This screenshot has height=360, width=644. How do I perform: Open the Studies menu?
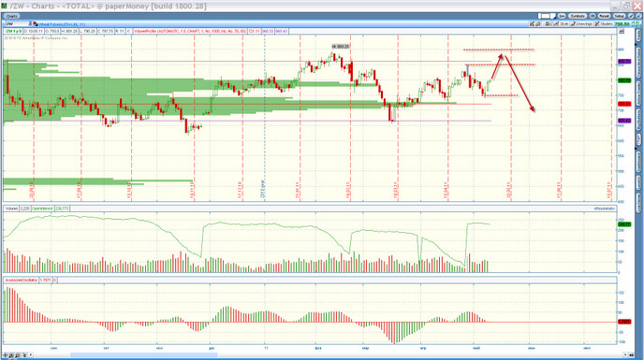(x=604, y=23)
